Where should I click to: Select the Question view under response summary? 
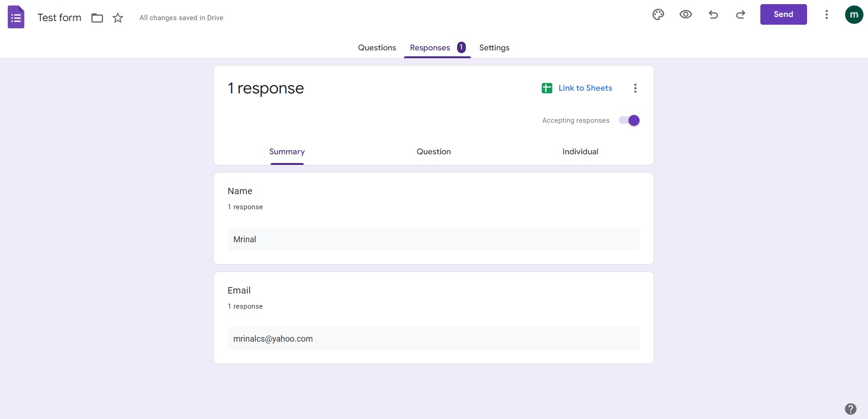point(433,151)
